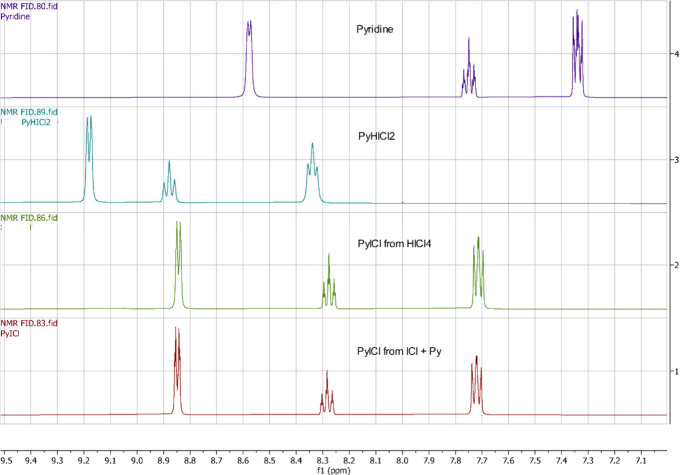680x475 pixels.
Task: Click the black 'PyHICl2' title in the second spectrum
Action: pyautogui.click(x=376, y=137)
